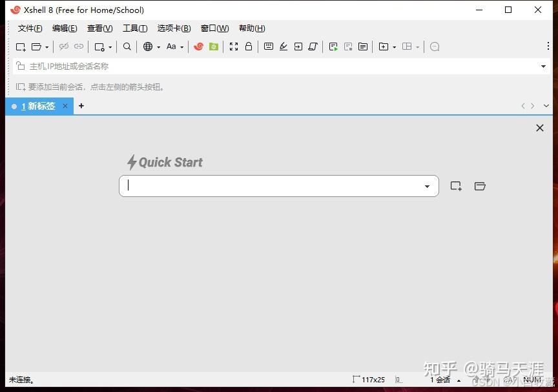Select the Find text magnifier icon
558x392 pixels.
pos(127,46)
